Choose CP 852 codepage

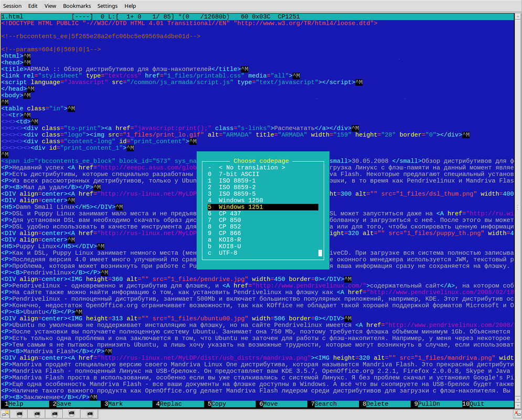click(x=263, y=226)
